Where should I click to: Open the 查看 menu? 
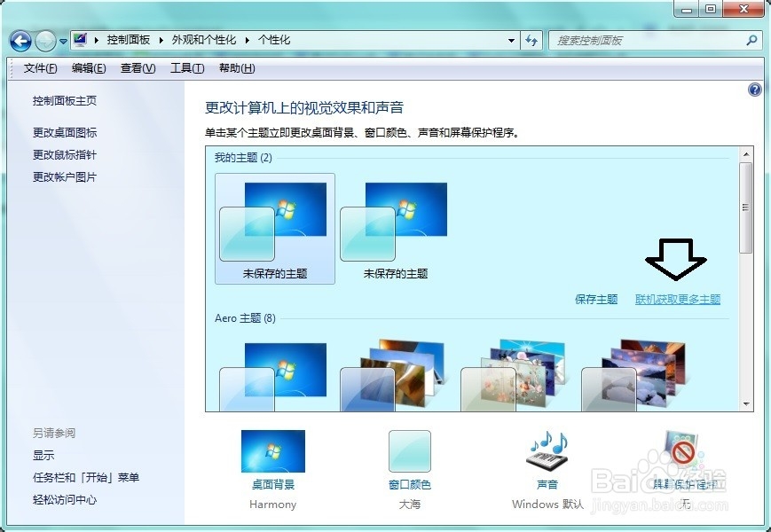136,68
